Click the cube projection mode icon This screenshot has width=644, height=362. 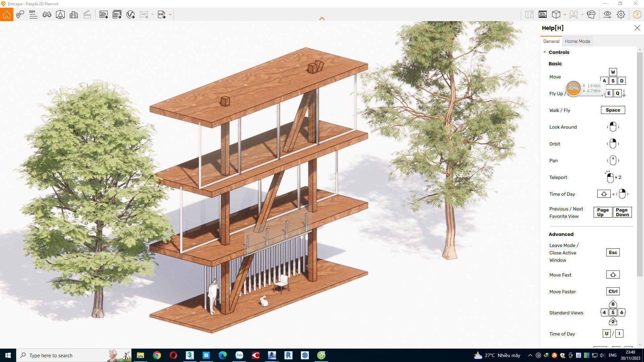point(556,14)
